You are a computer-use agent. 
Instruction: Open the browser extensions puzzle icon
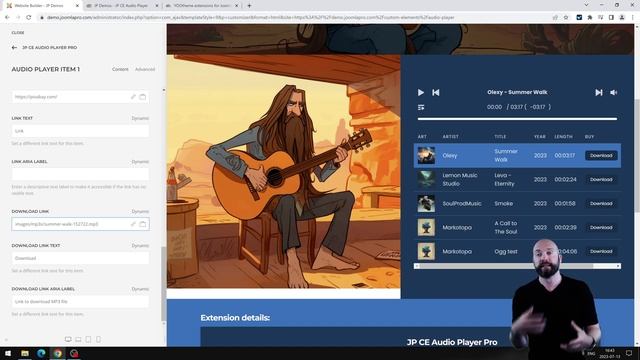589,18
